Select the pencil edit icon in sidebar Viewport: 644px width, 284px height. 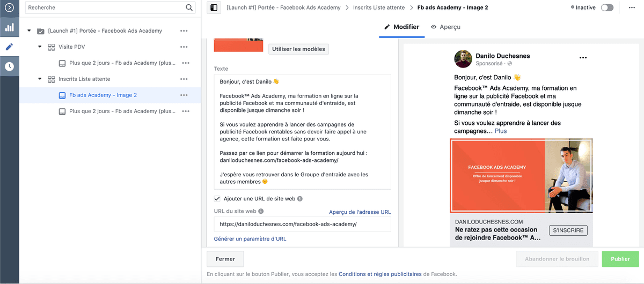9,47
